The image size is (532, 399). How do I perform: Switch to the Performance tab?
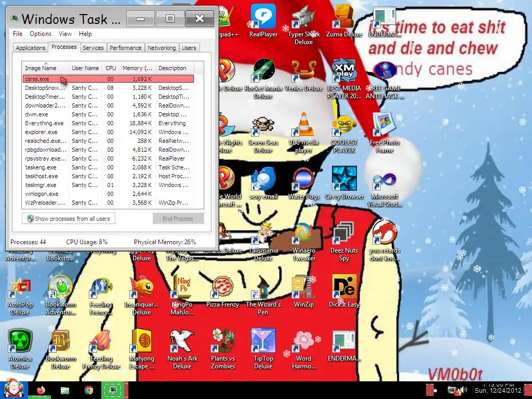point(125,48)
